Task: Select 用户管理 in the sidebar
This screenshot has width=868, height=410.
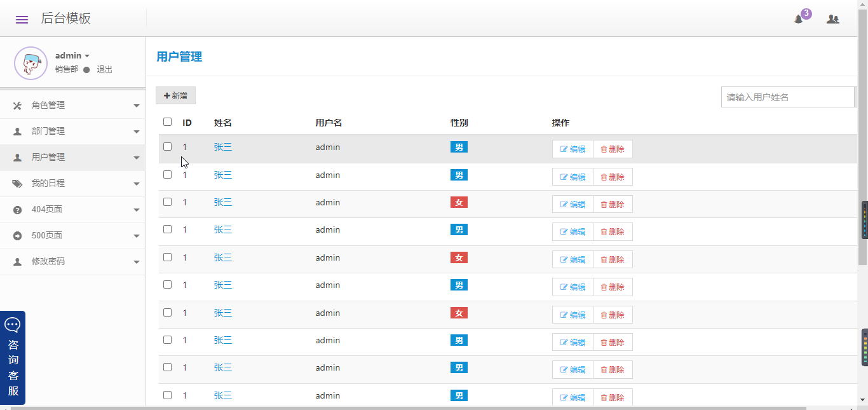Action: tap(48, 158)
